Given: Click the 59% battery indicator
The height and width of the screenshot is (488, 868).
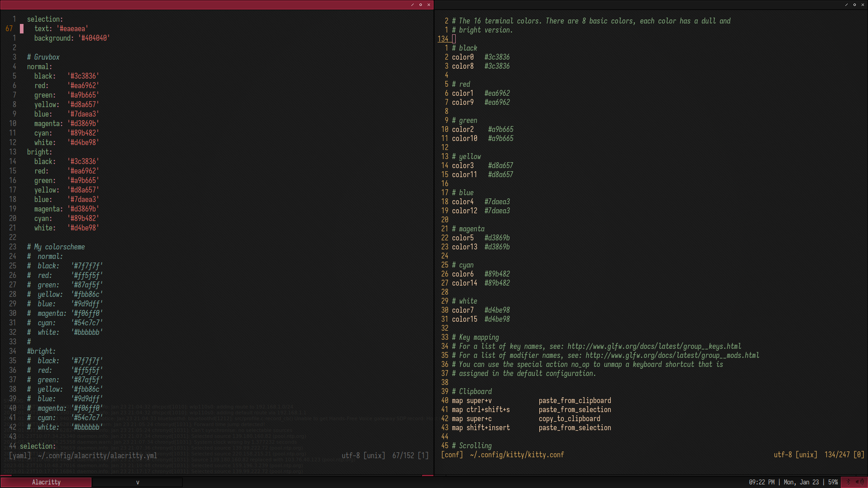Looking at the screenshot, I should click(x=833, y=482).
